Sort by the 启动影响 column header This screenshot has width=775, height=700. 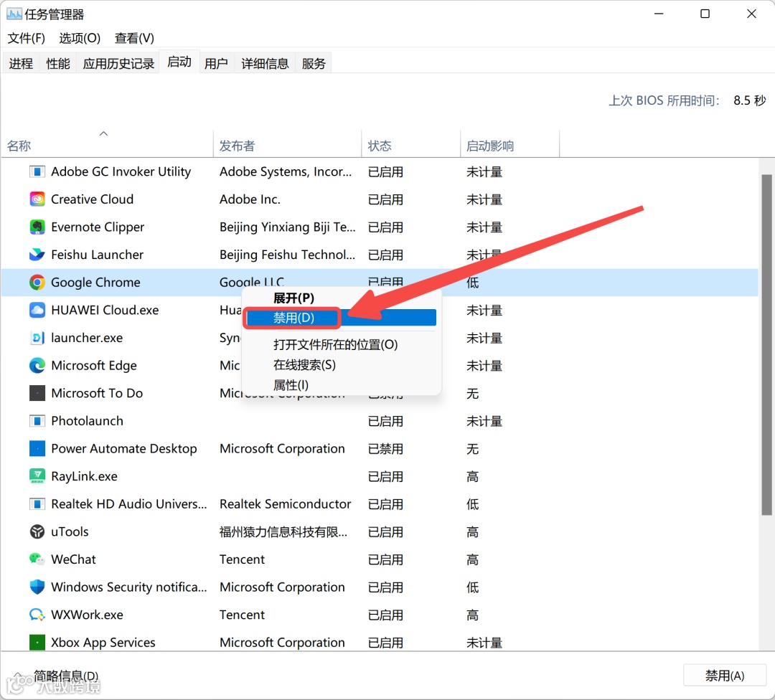pyautogui.click(x=510, y=143)
